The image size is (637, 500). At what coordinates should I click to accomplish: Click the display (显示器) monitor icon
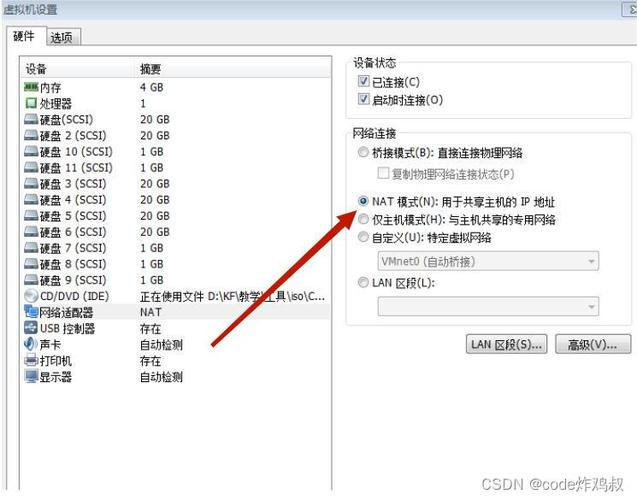tap(31, 377)
